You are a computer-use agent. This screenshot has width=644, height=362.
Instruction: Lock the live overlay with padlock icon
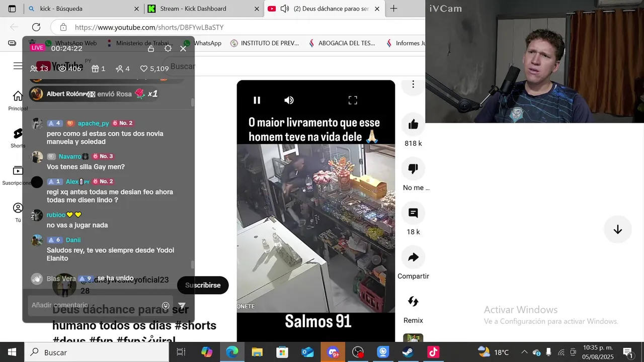(x=151, y=48)
